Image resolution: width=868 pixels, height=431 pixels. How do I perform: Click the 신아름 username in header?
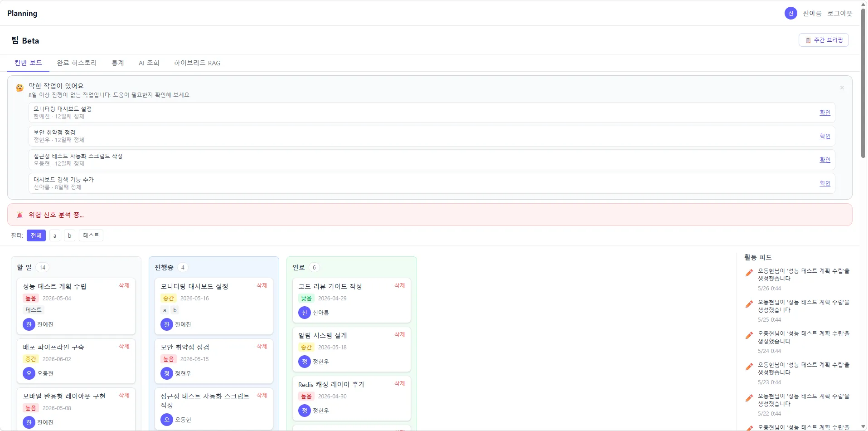pos(812,13)
